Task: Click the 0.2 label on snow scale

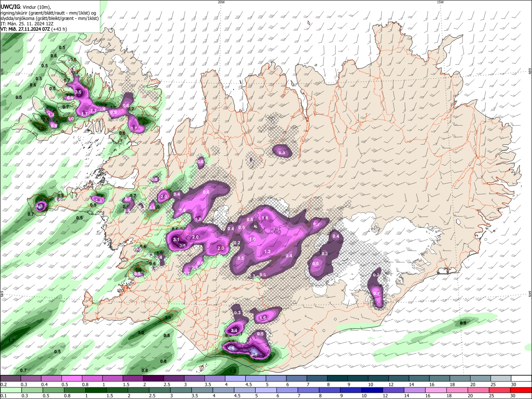Action: click(x=3, y=384)
